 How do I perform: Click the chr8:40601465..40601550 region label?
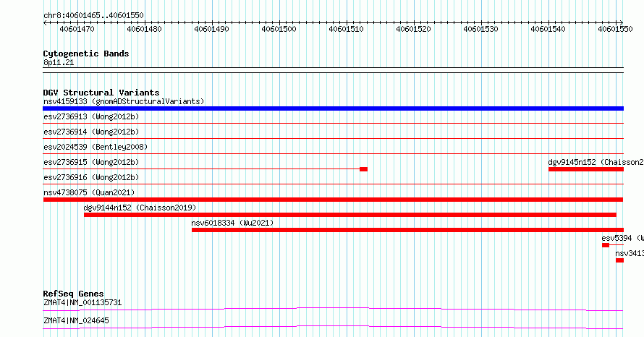pos(93,15)
